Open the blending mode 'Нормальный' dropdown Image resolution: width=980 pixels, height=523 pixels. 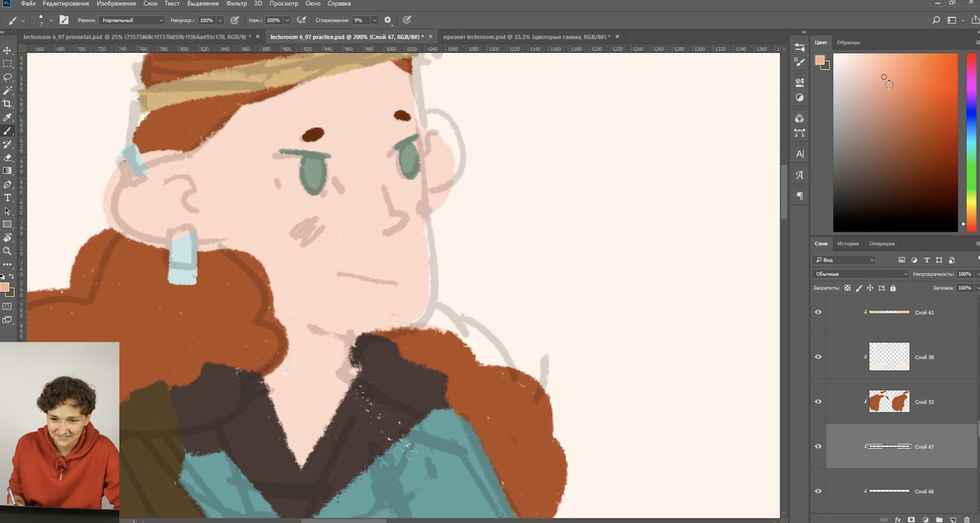pyautogui.click(x=133, y=20)
